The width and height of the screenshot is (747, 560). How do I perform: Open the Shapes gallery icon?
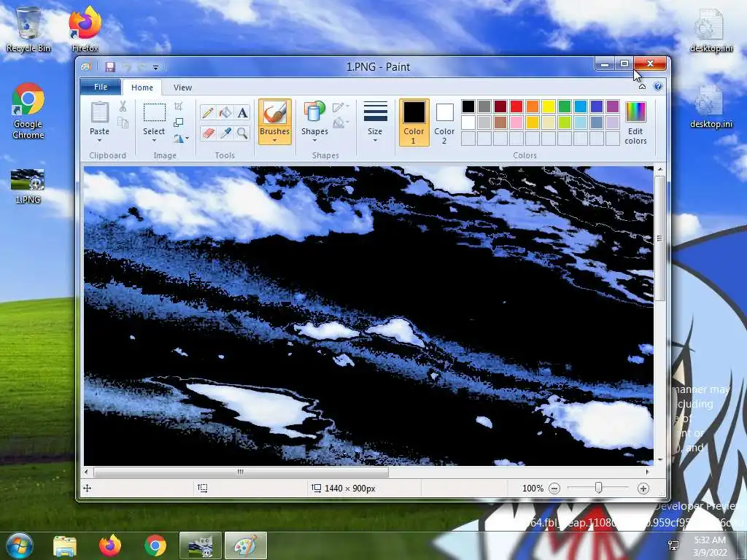tap(314, 112)
